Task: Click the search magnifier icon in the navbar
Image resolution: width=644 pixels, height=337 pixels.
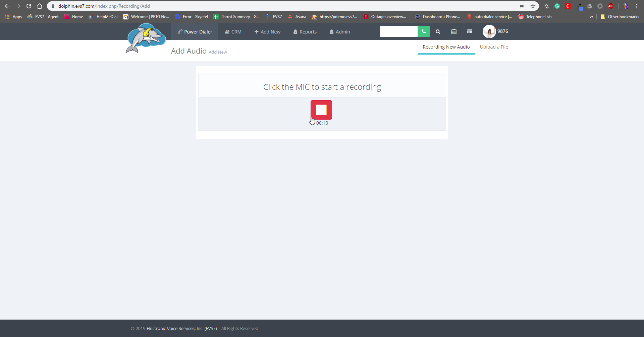Action: pyautogui.click(x=438, y=31)
